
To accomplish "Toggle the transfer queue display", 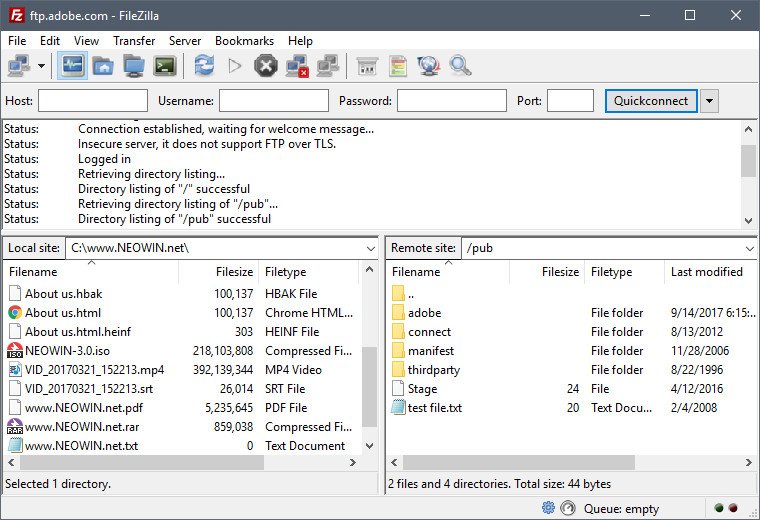I will pyautogui.click(x=166, y=66).
